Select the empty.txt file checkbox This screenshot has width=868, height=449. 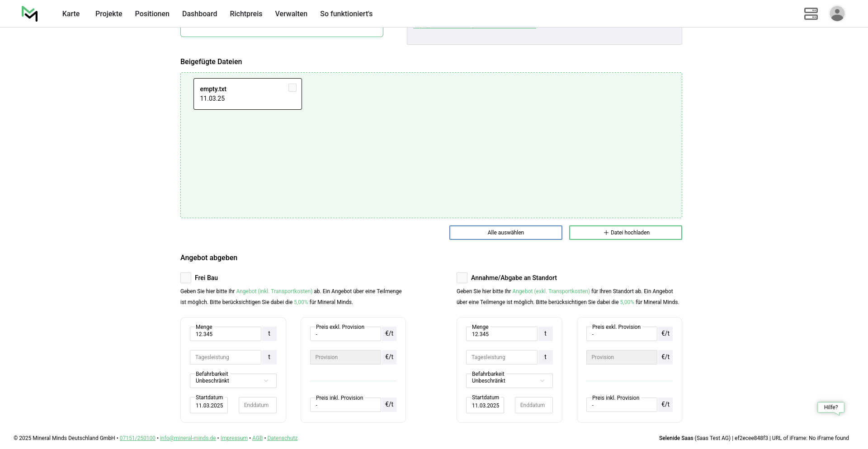[x=292, y=88]
